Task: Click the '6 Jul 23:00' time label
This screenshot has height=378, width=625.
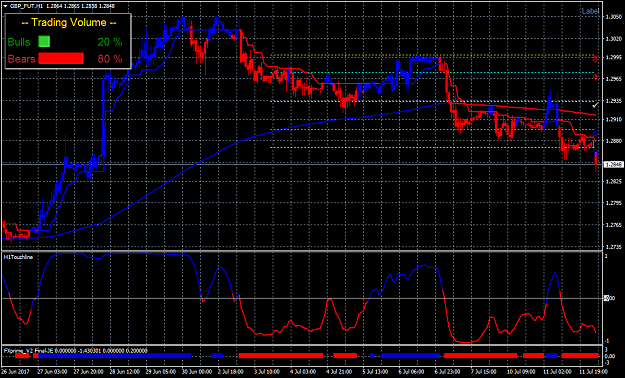Action: 448,372
